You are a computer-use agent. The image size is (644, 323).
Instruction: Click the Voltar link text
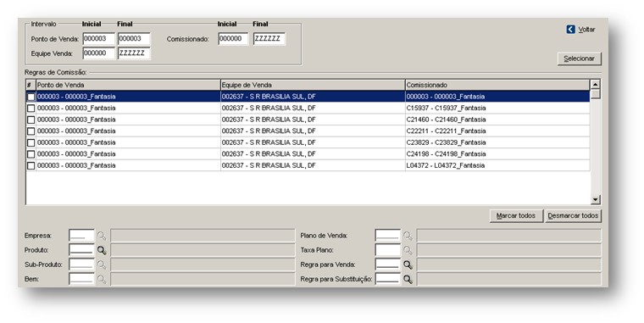pos(586,30)
